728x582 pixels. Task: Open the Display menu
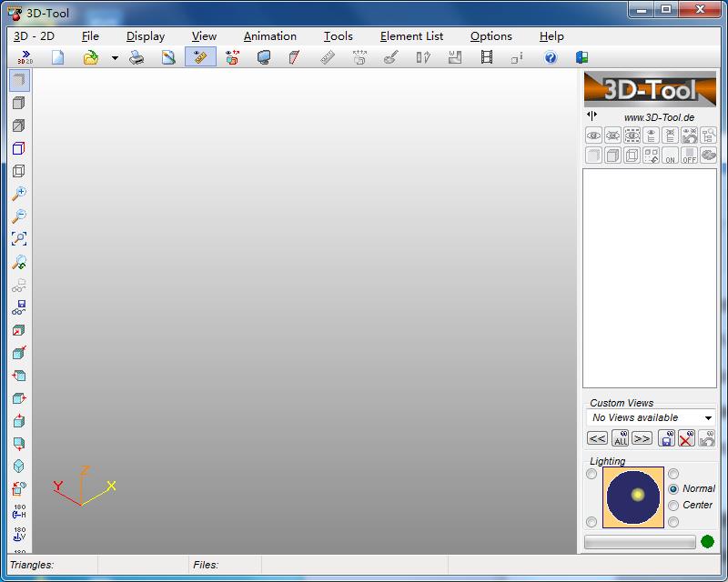146,36
